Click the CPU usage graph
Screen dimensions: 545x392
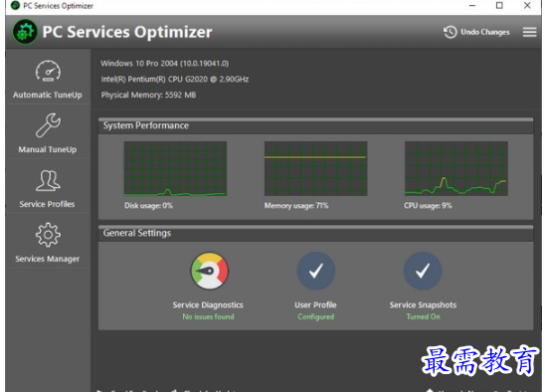pos(456,168)
